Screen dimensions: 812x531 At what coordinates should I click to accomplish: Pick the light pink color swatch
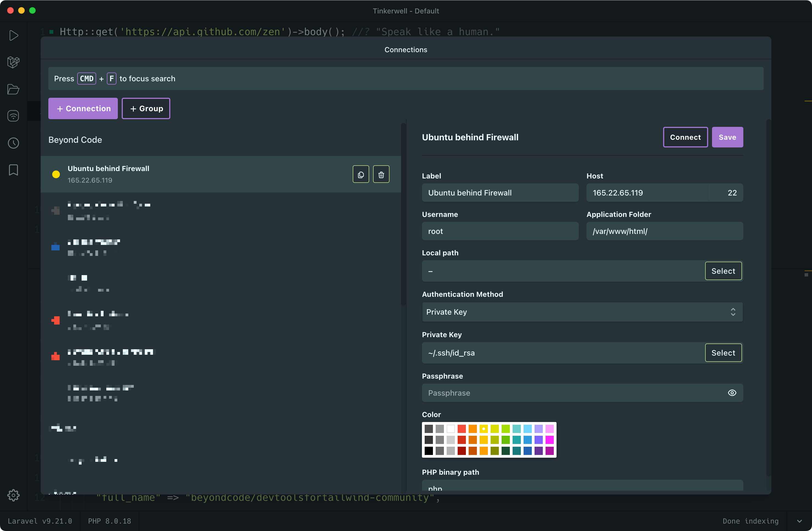[x=549, y=429]
